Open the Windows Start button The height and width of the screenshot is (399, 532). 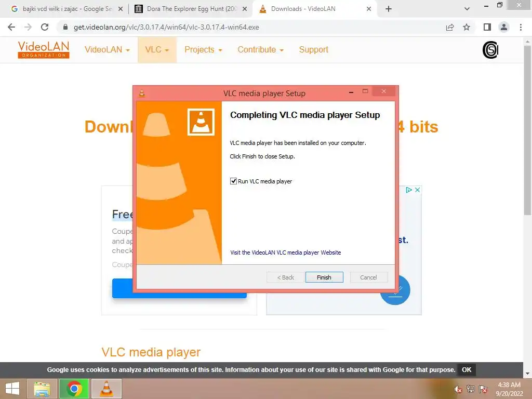point(12,389)
